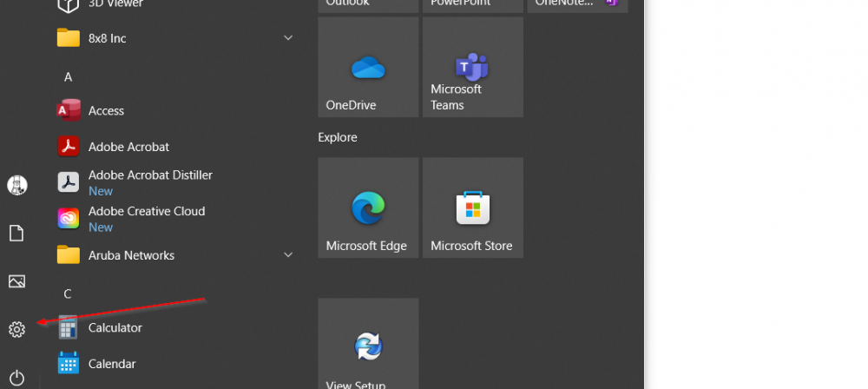Click the Explore group title
This screenshot has width=868, height=389.
click(x=338, y=137)
